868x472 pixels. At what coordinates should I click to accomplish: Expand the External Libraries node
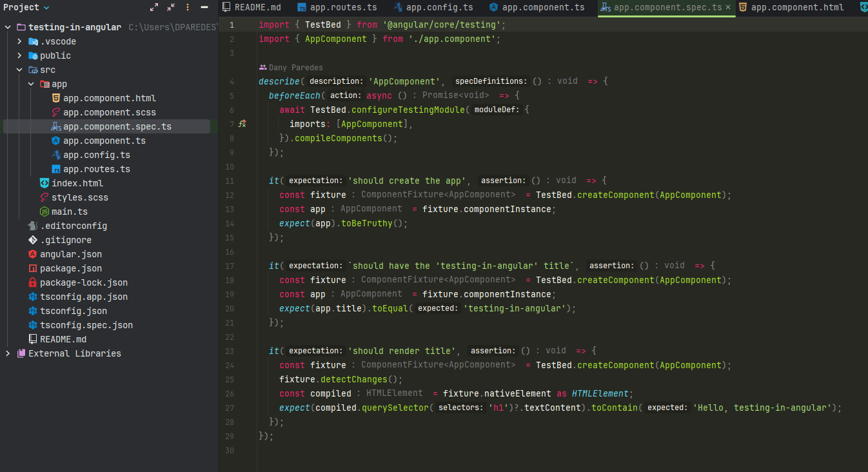pyautogui.click(x=8, y=353)
